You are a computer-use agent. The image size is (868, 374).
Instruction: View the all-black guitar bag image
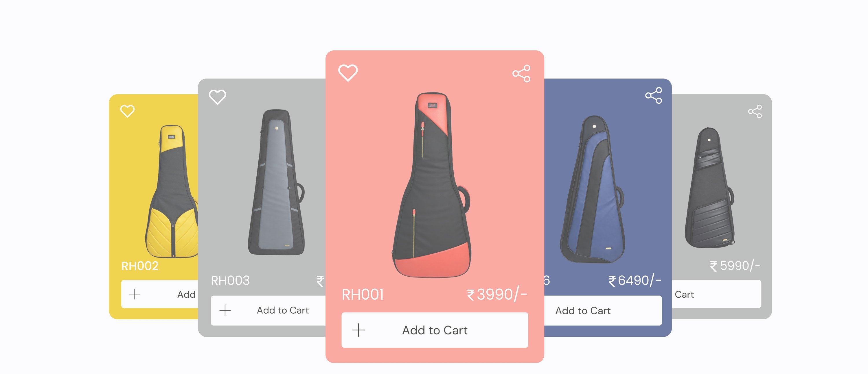point(710,188)
